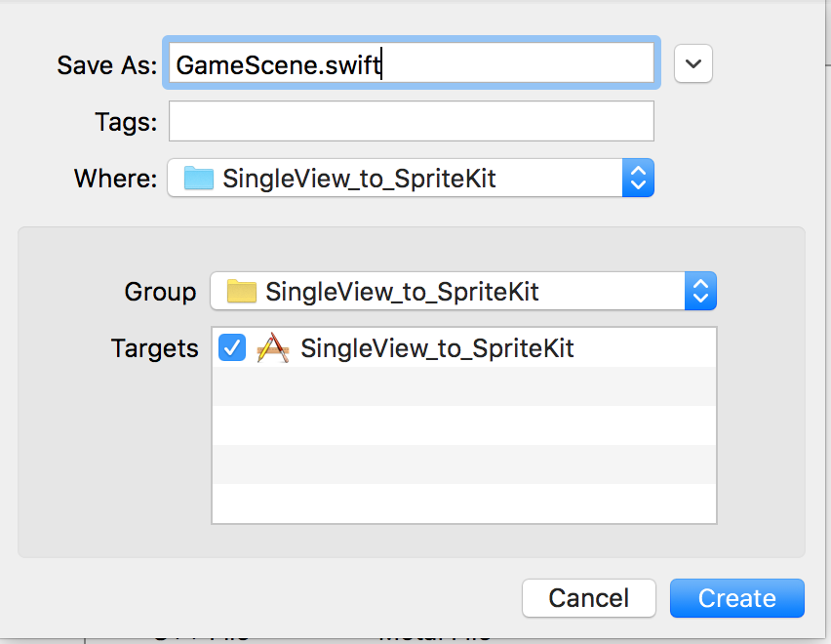Cancel the new file dialog
Viewport: 831px width, 644px height.
click(x=589, y=598)
